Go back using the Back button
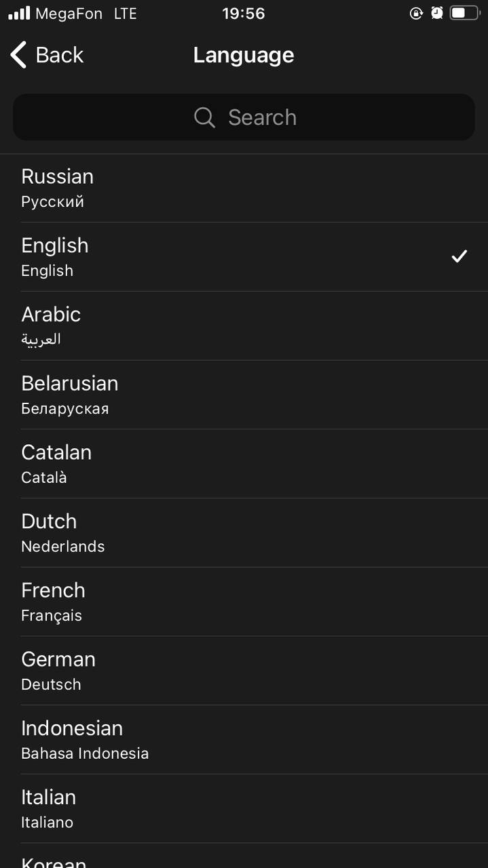488x868 pixels. (47, 55)
